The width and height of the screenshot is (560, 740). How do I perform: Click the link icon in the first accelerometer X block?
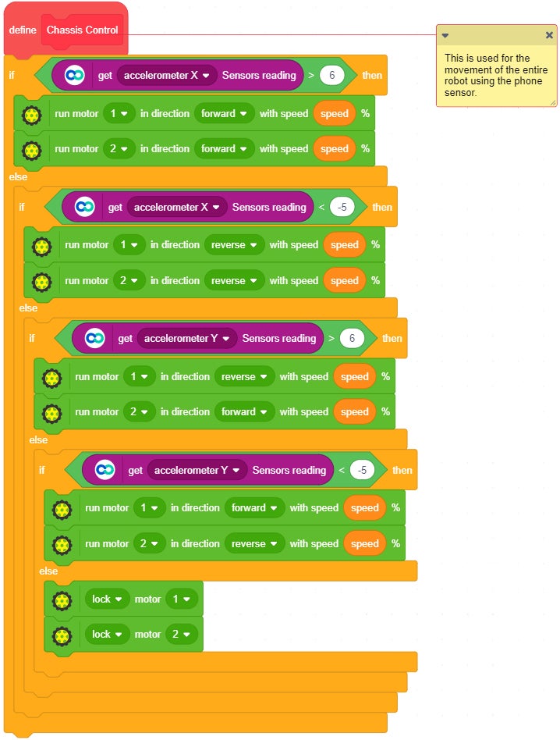pyautogui.click(x=75, y=76)
